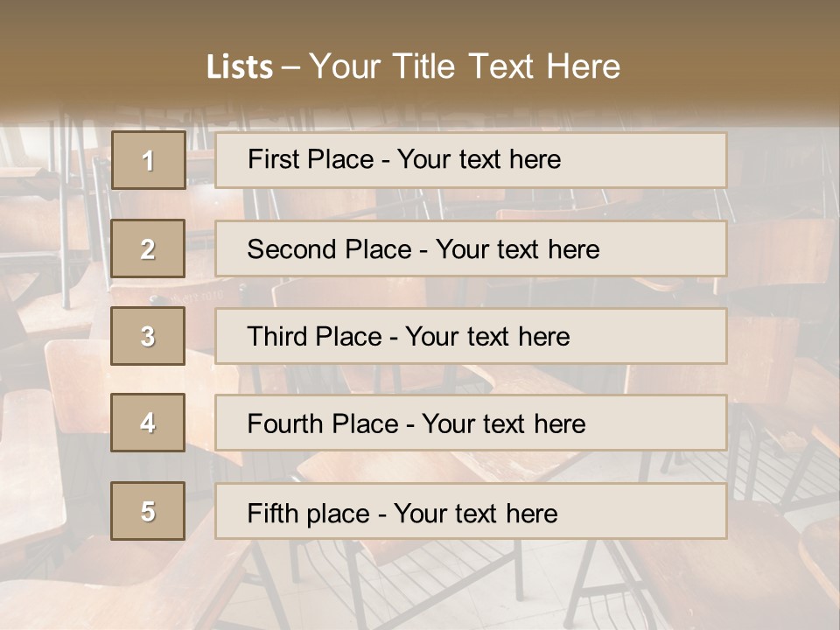840x630 pixels.
Task: Select the number 5 box
Action: tap(148, 510)
